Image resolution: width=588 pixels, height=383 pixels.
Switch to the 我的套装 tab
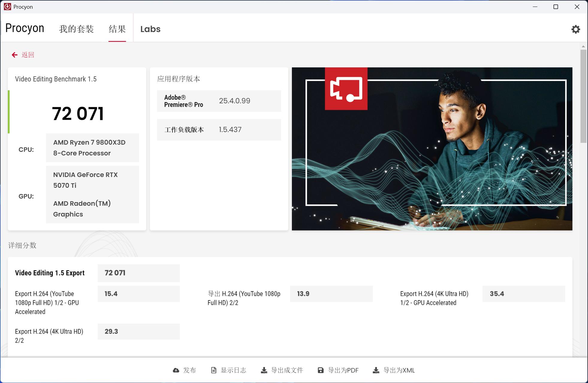click(x=76, y=28)
